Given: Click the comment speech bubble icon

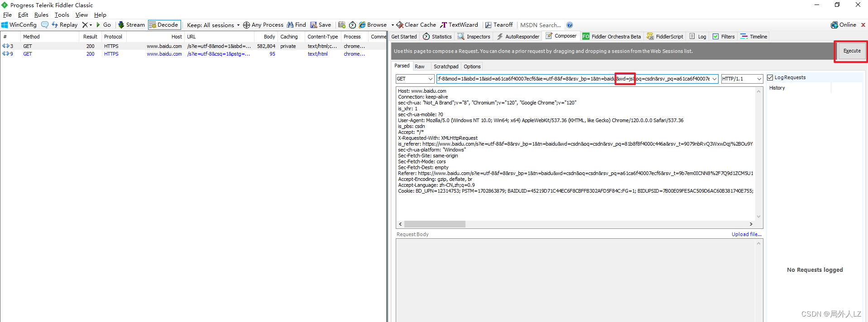Looking at the screenshot, I should (45, 25).
